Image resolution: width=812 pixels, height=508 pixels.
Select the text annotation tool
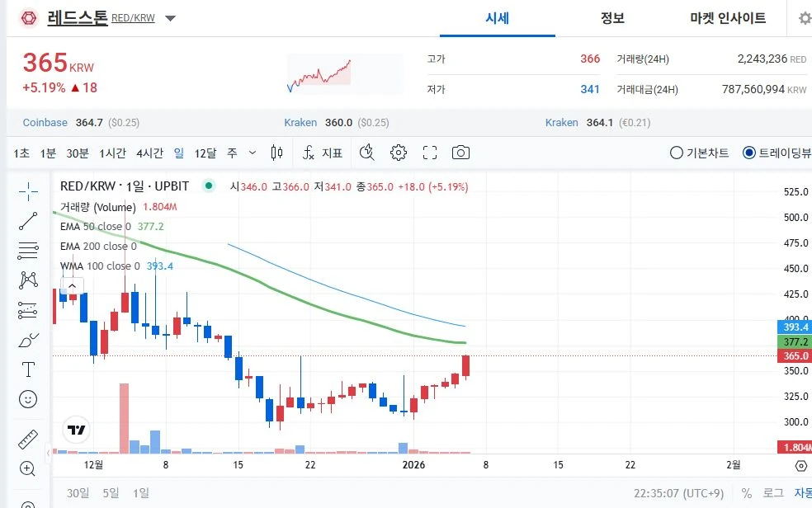(x=28, y=369)
